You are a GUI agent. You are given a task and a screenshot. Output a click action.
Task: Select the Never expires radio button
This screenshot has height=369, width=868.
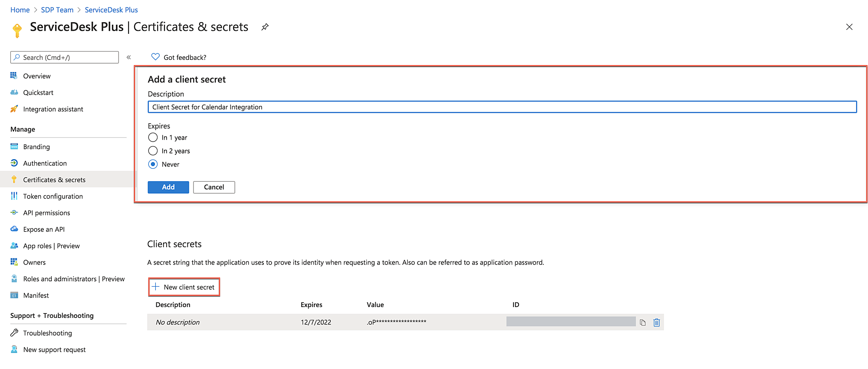coord(153,164)
